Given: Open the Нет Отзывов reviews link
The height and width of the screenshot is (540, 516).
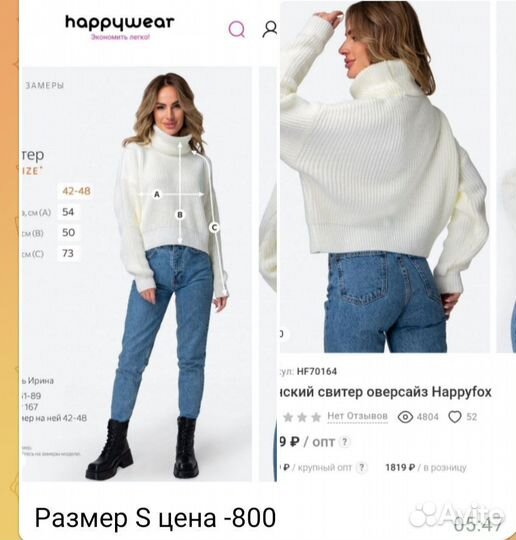Looking at the screenshot, I should (x=357, y=416).
